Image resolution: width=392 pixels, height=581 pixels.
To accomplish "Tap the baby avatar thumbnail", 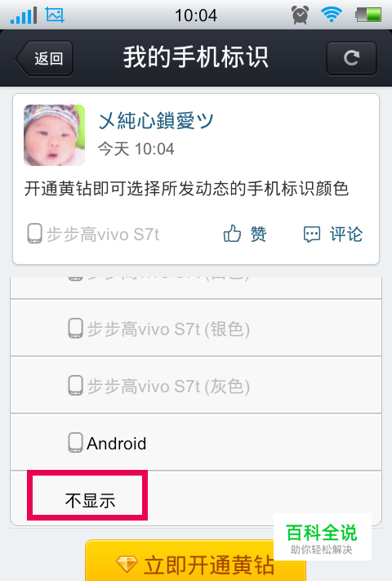I will [x=55, y=135].
